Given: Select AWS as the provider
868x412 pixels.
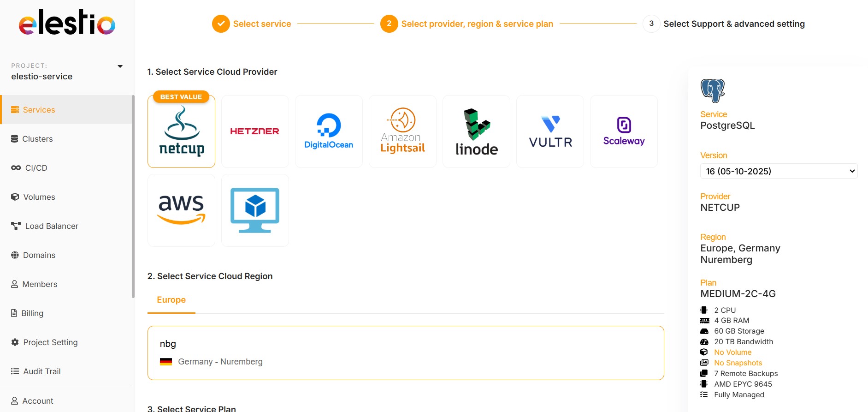Looking at the screenshot, I should (x=181, y=210).
